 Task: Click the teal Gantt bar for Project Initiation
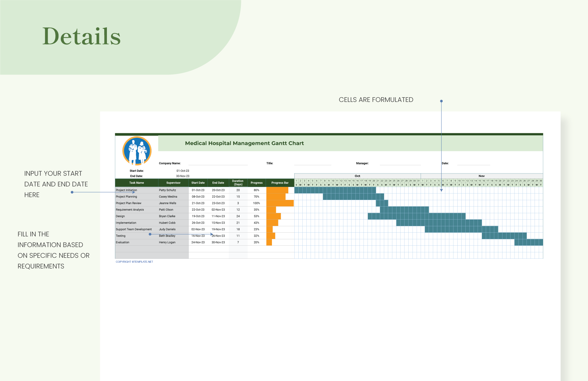[x=335, y=190]
